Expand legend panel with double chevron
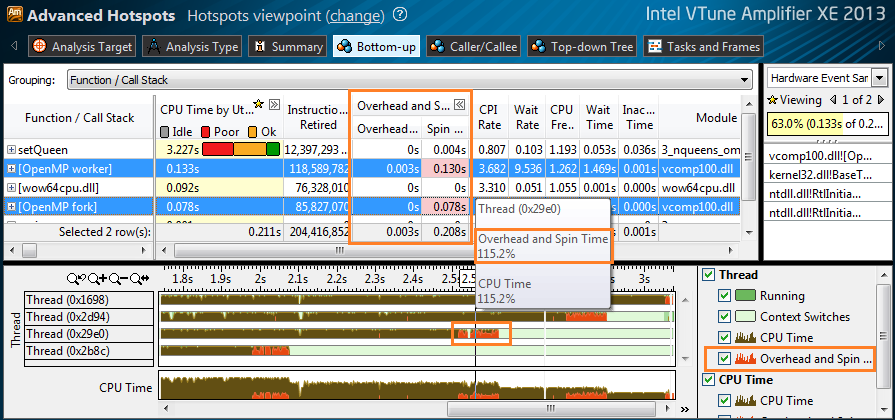The image size is (895, 420). tap(685, 409)
